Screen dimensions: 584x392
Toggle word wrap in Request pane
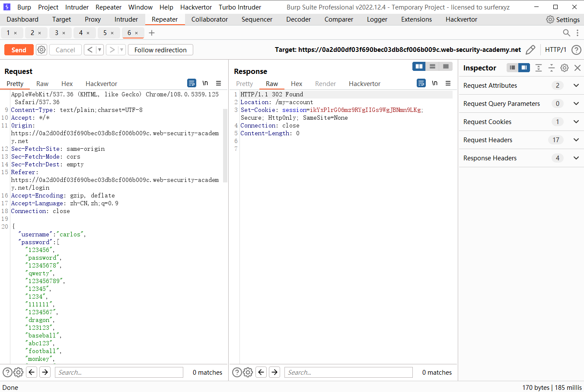[x=191, y=83]
